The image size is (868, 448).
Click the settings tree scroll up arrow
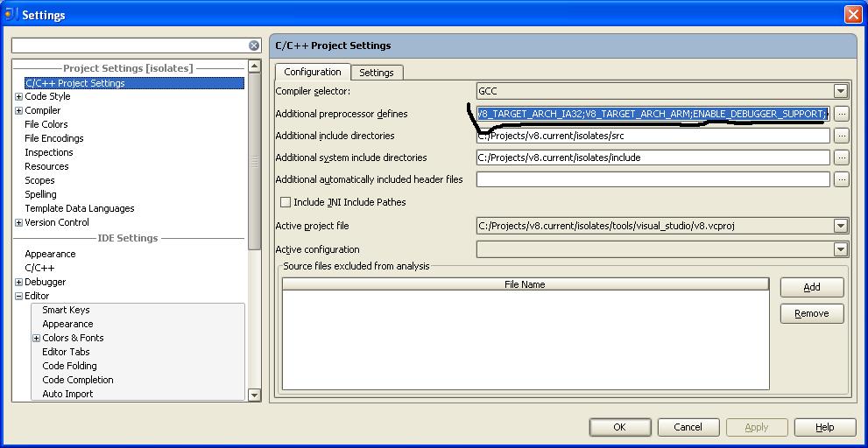[x=254, y=66]
